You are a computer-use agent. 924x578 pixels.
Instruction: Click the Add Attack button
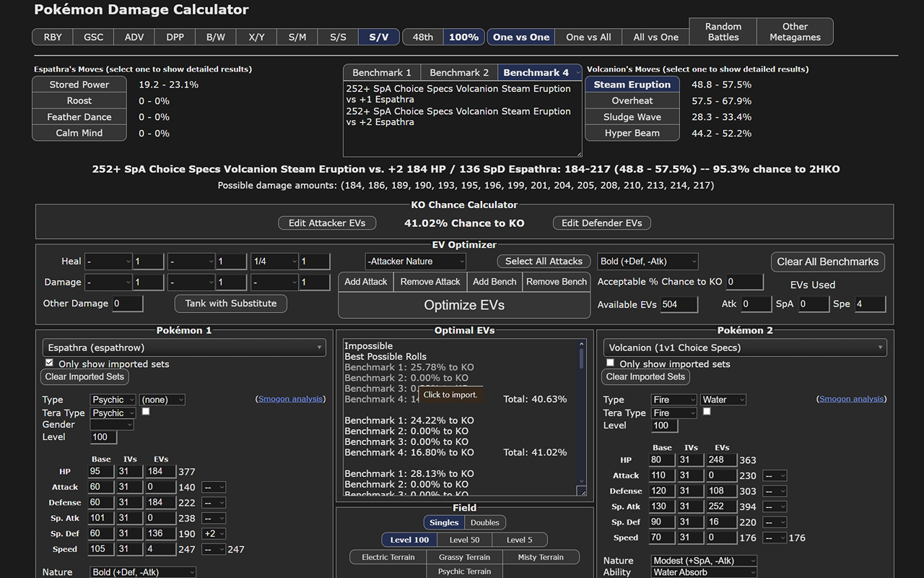point(366,282)
